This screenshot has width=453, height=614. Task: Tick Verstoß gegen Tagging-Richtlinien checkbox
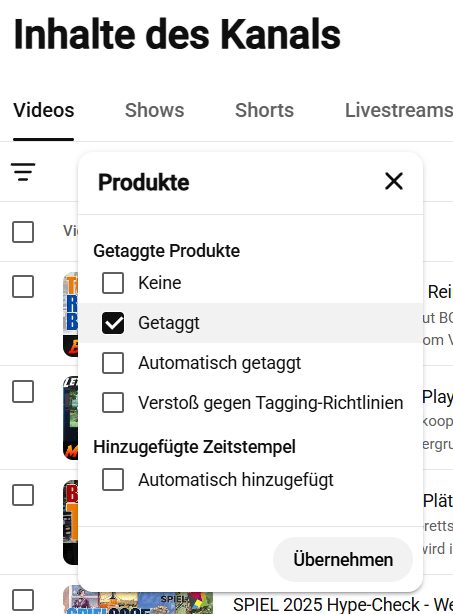click(x=113, y=403)
